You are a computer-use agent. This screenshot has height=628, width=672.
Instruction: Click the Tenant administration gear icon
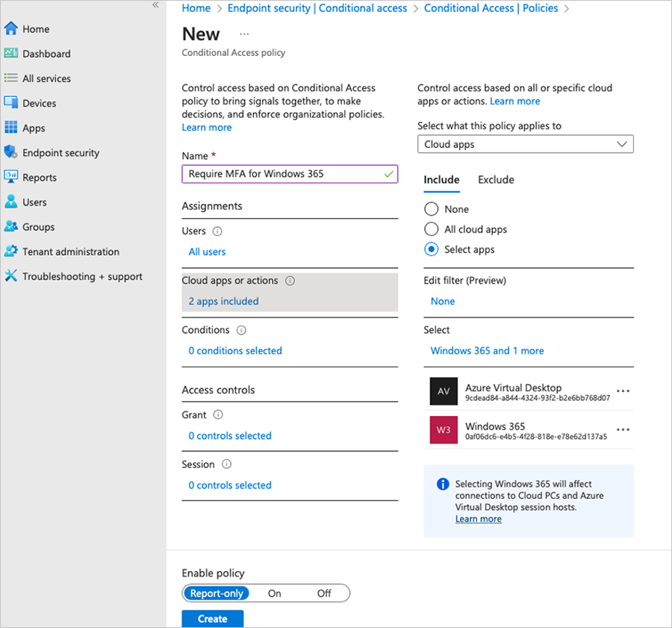tap(10, 251)
